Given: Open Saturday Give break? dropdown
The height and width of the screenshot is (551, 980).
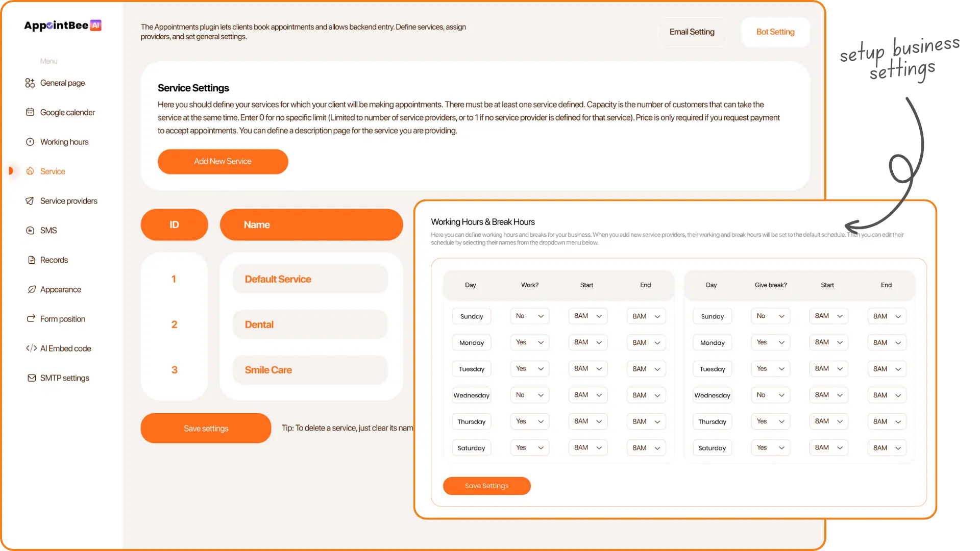Looking at the screenshot, I should click(771, 447).
